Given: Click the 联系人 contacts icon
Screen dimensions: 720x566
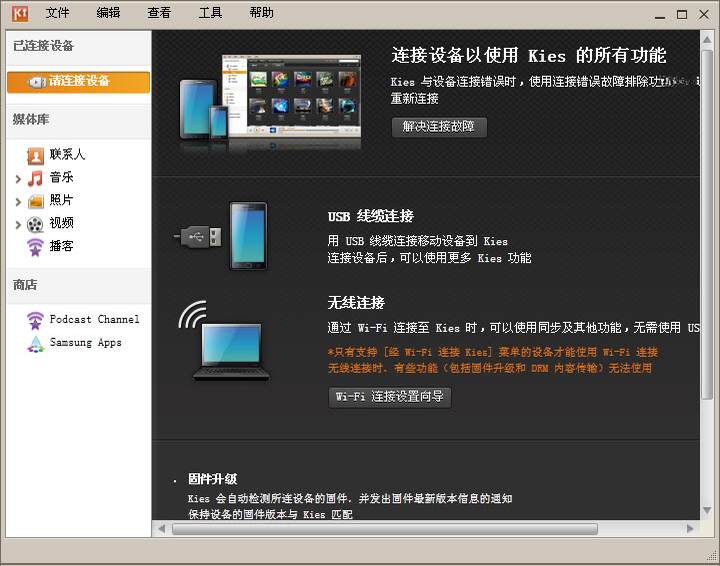Looking at the screenshot, I should (x=35, y=156).
